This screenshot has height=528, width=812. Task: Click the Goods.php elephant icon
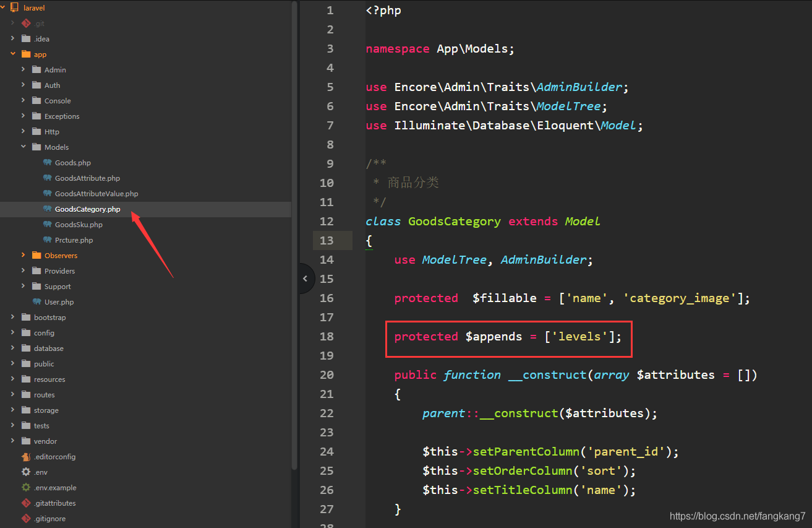pos(48,163)
